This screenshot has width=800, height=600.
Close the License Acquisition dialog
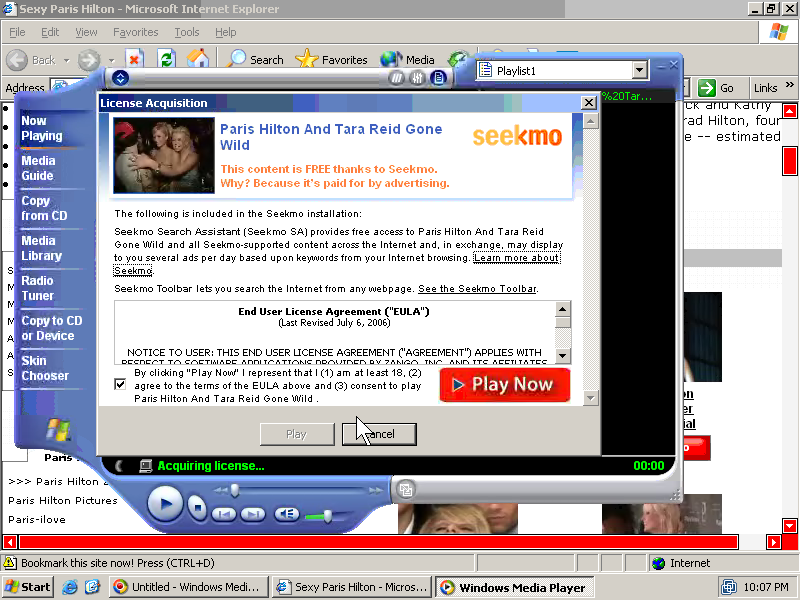(589, 103)
